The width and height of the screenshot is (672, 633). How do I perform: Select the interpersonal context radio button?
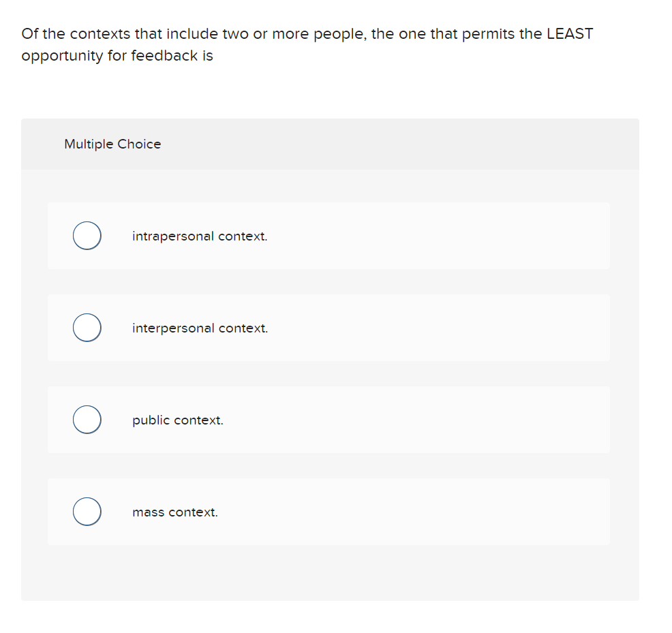tap(87, 327)
